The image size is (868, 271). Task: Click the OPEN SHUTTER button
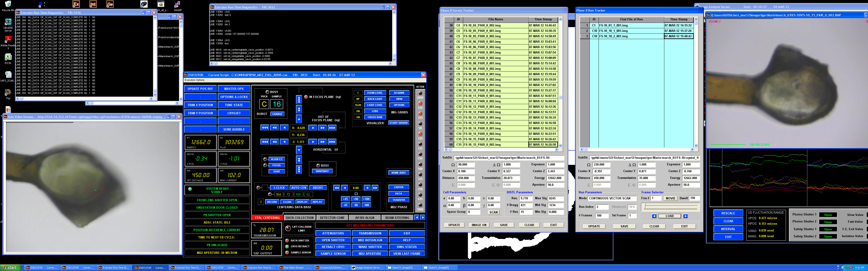tap(333, 240)
